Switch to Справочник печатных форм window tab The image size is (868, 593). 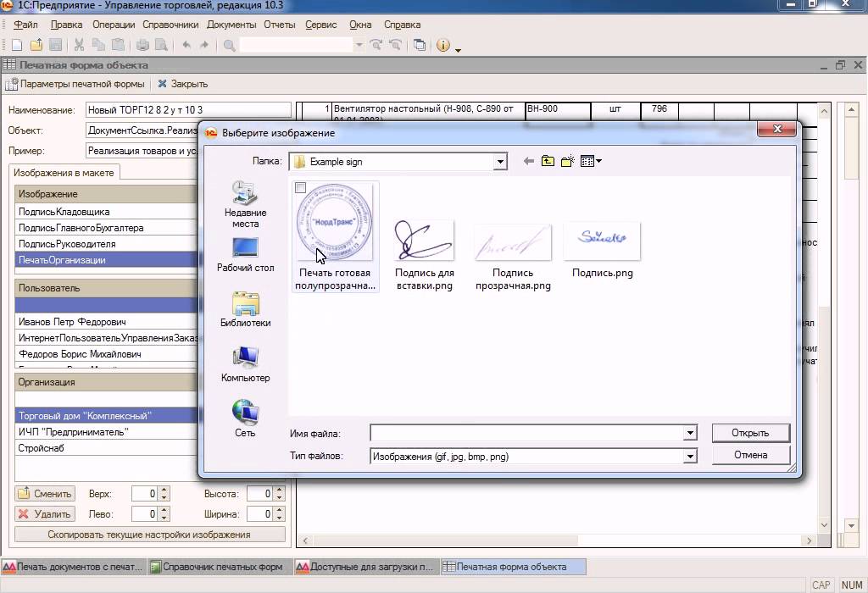click(x=220, y=567)
